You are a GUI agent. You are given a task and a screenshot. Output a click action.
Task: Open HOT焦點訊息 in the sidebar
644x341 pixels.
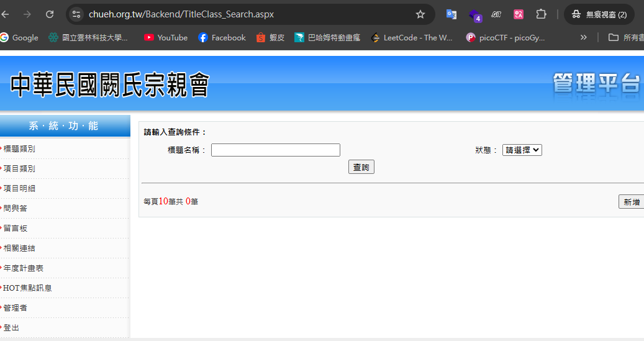(x=27, y=288)
